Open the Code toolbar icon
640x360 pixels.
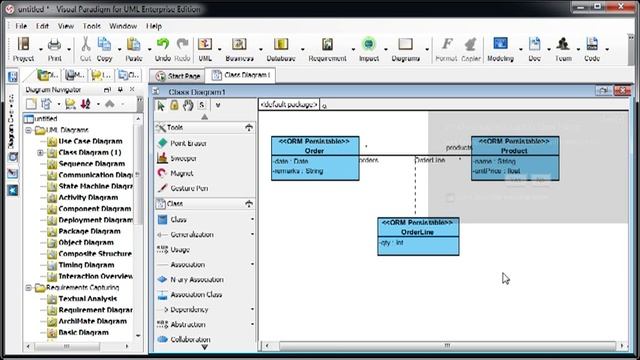592,44
